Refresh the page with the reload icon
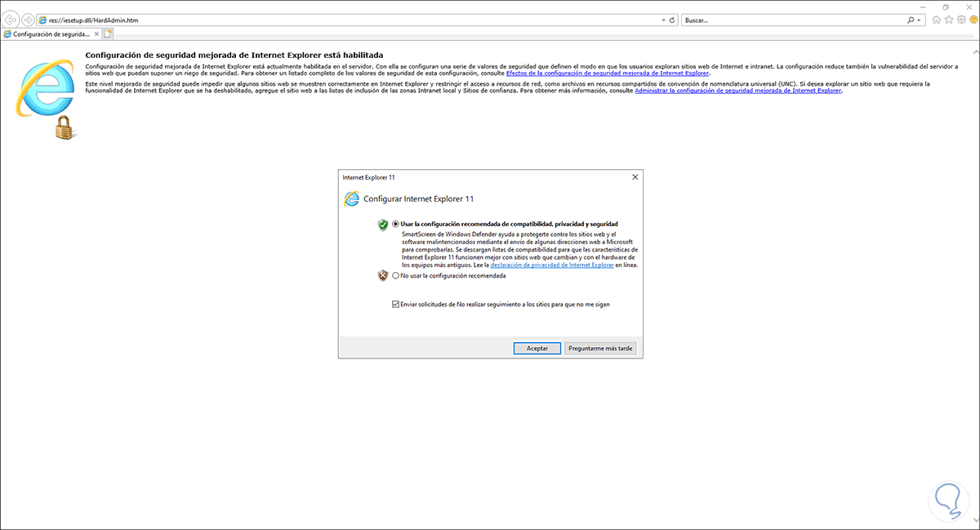The height and width of the screenshot is (530, 980). [672, 20]
